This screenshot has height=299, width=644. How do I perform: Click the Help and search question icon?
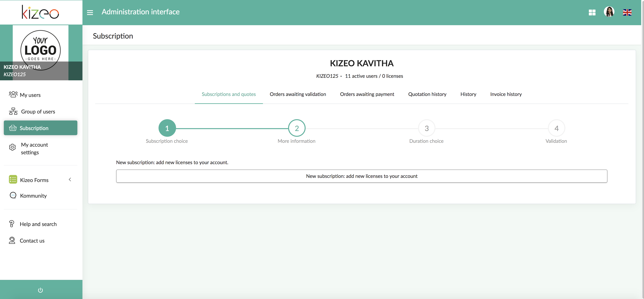pos(12,224)
